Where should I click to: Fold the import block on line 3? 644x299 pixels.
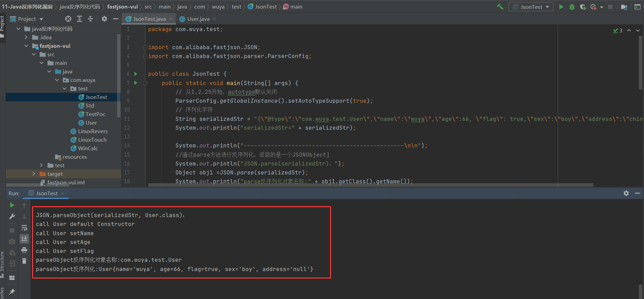click(145, 47)
